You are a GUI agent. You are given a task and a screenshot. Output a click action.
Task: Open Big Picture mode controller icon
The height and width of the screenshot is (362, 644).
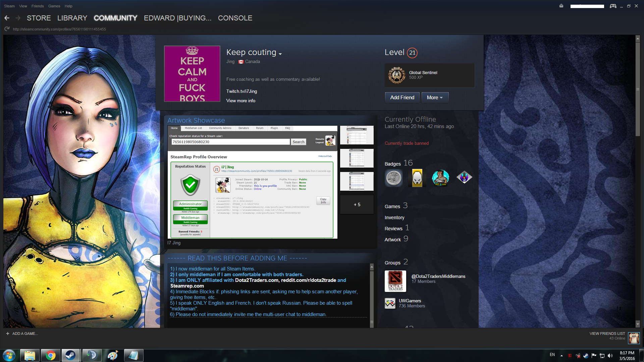(x=613, y=6)
